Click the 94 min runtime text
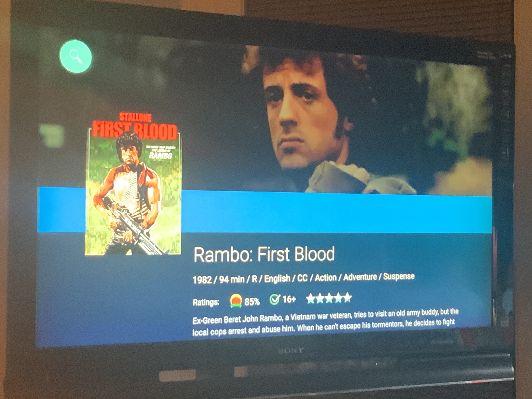 [x=232, y=279]
